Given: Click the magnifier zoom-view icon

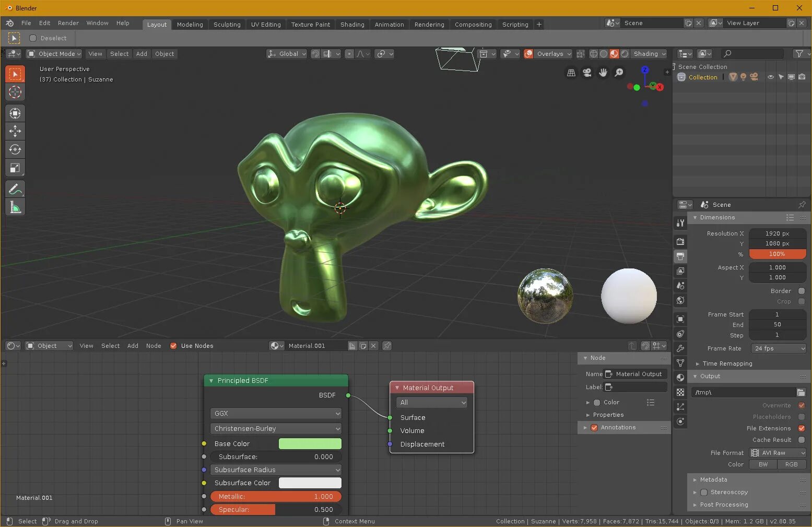Looking at the screenshot, I should tap(619, 73).
